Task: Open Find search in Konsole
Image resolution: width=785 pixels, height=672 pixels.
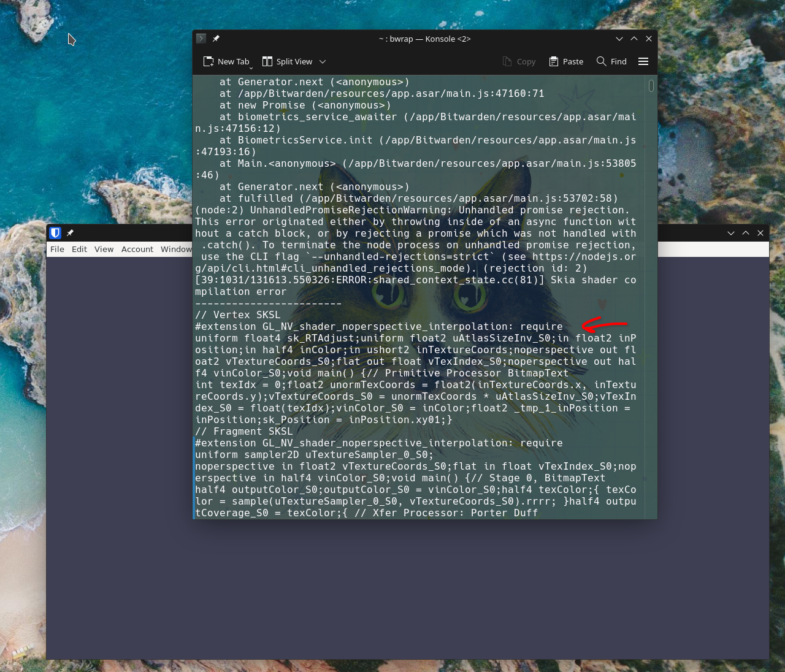Action: click(x=611, y=61)
